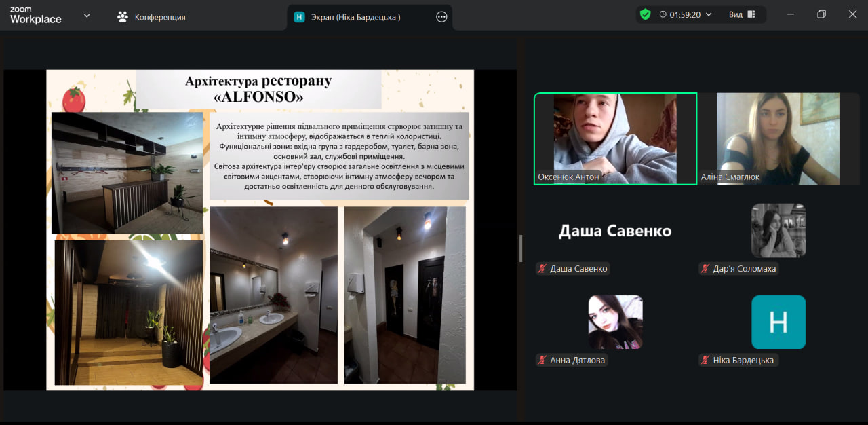Click the shared slide title ALFONSO
This screenshot has width=868, height=425.
[x=258, y=97]
